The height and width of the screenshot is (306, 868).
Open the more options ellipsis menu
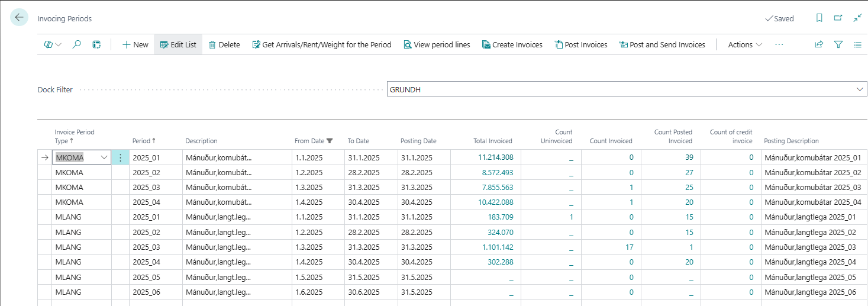click(779, 44)
